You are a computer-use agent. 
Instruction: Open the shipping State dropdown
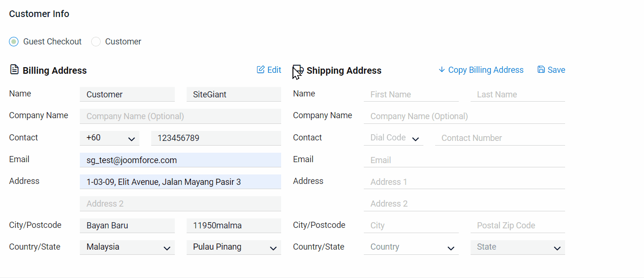517,247
